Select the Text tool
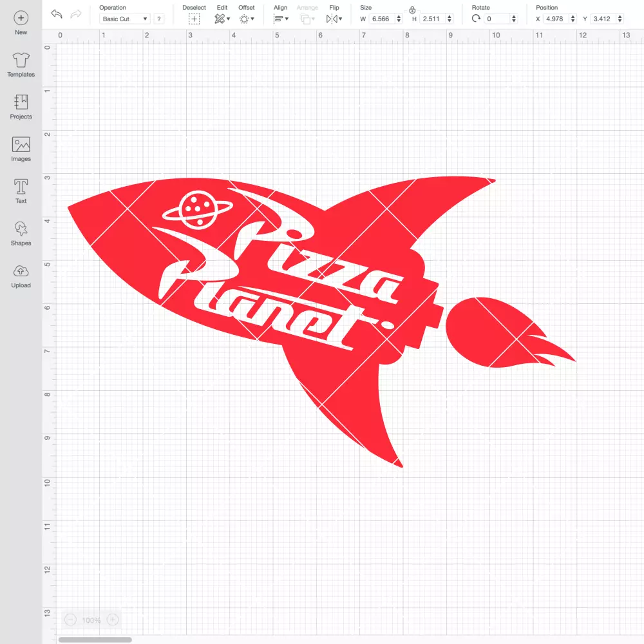The height and width of the screenshot is (644, 644). tap(21, 187)
